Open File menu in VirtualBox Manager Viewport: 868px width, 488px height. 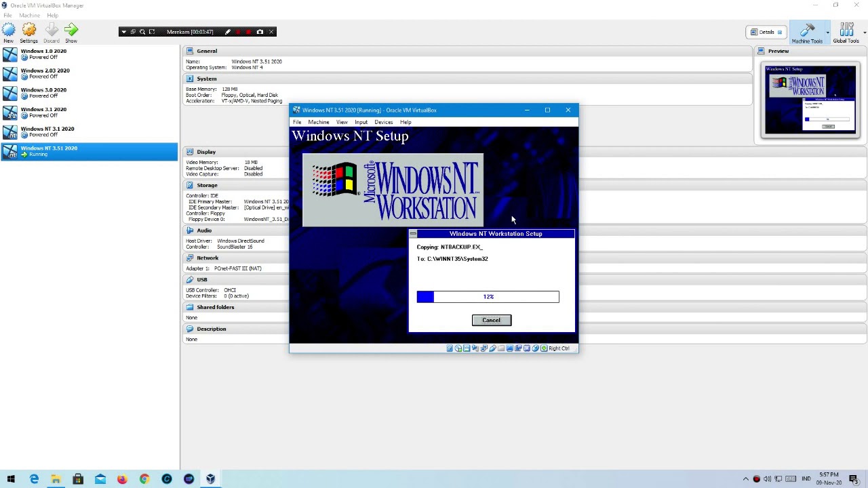[7, 15]
